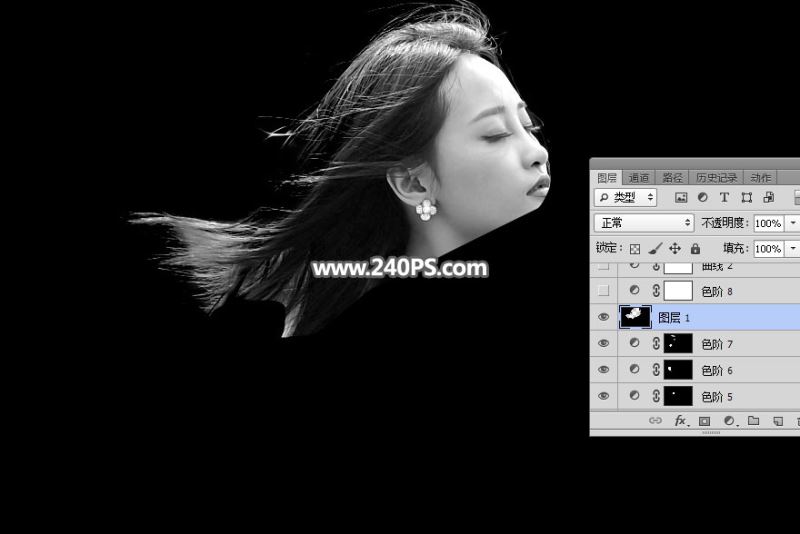
Task: Select 色阶 7 mask thumbnail
Action: coord(678,343)
